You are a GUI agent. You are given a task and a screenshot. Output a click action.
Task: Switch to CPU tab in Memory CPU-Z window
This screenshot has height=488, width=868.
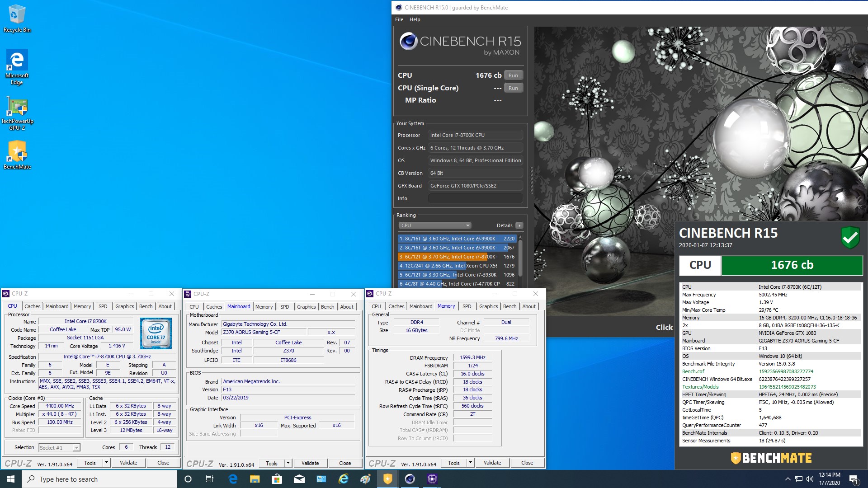pyautogui.click(x=376, y=306)
